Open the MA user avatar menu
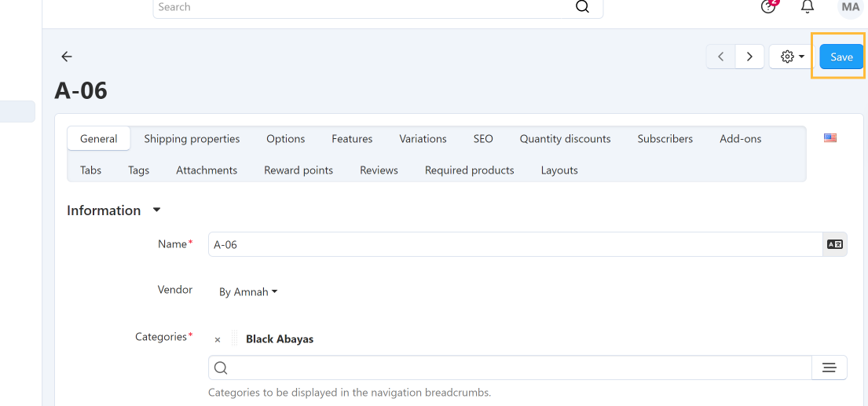This screenshot has height=406, width=868. click(850, 7)
